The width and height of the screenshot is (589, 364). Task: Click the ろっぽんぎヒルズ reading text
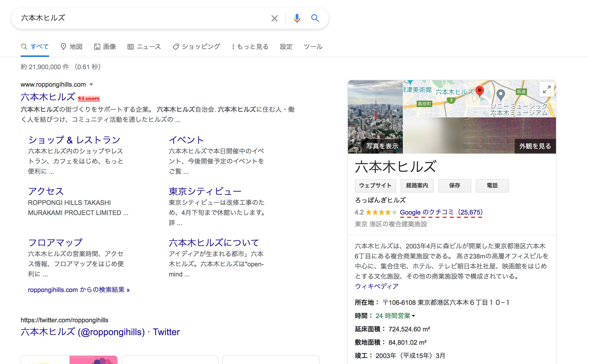point(380,200)
